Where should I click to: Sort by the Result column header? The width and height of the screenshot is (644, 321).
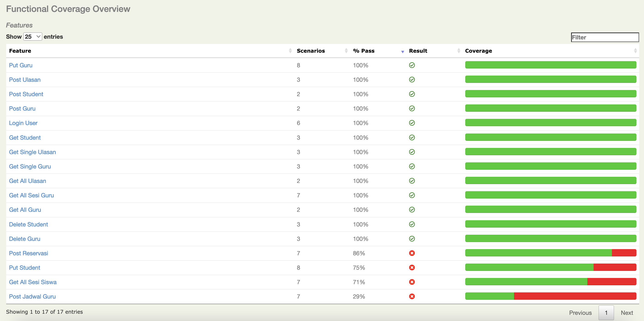(418, 51)
